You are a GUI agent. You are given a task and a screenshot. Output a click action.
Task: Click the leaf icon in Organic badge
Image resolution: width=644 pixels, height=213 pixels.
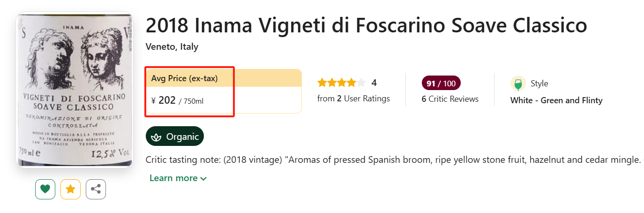(156, 137)
